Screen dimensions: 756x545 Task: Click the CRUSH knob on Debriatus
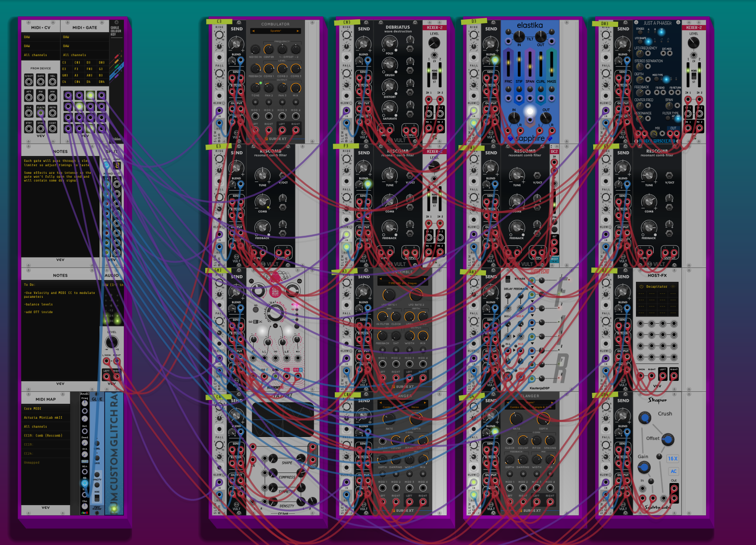(390, 64)
